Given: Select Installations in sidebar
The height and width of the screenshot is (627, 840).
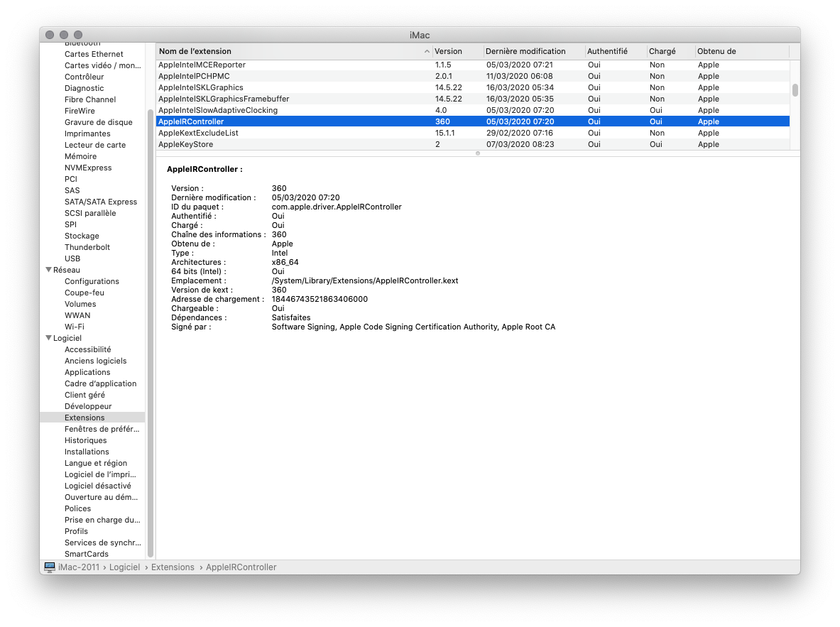Looking at the screenshot, I should pos(87,452).
